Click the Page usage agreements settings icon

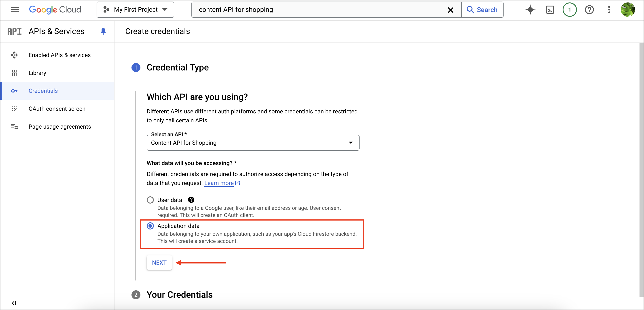click(14, 127)
